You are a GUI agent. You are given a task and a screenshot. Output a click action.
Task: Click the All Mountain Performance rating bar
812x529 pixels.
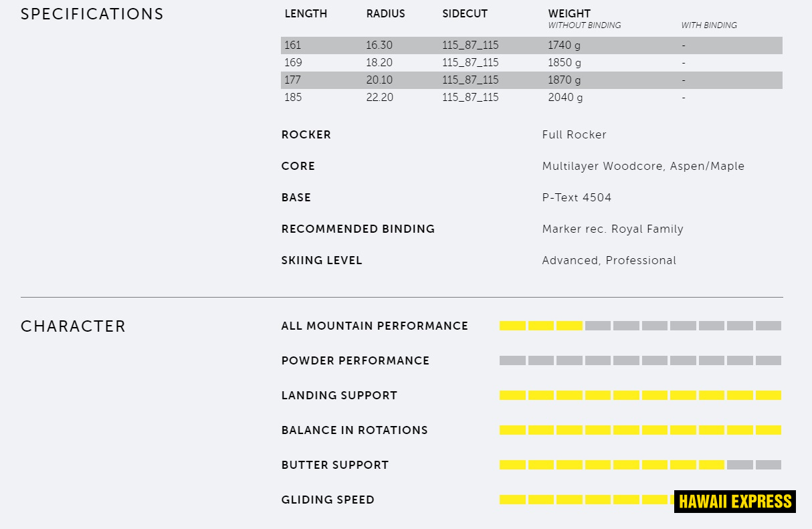coord(640,326)
